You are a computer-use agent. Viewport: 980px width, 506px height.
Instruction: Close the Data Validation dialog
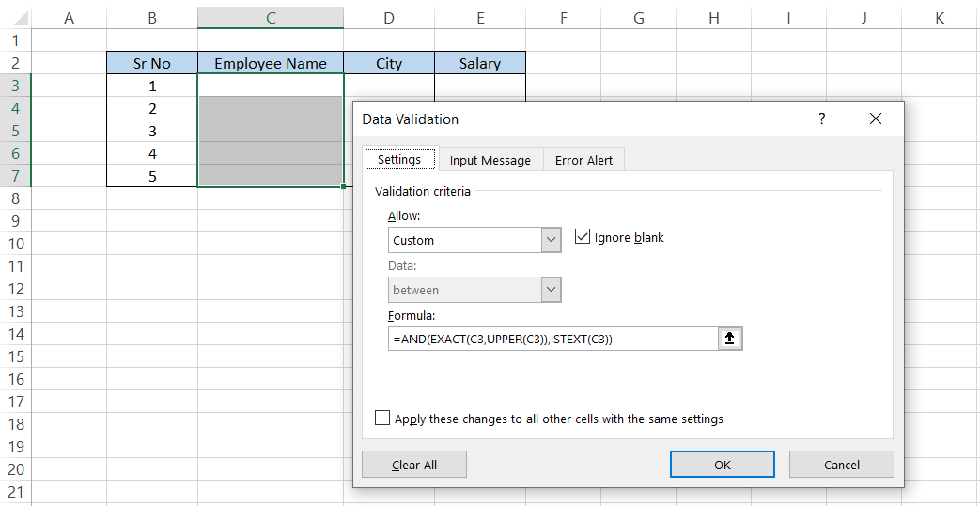(876, 119)
